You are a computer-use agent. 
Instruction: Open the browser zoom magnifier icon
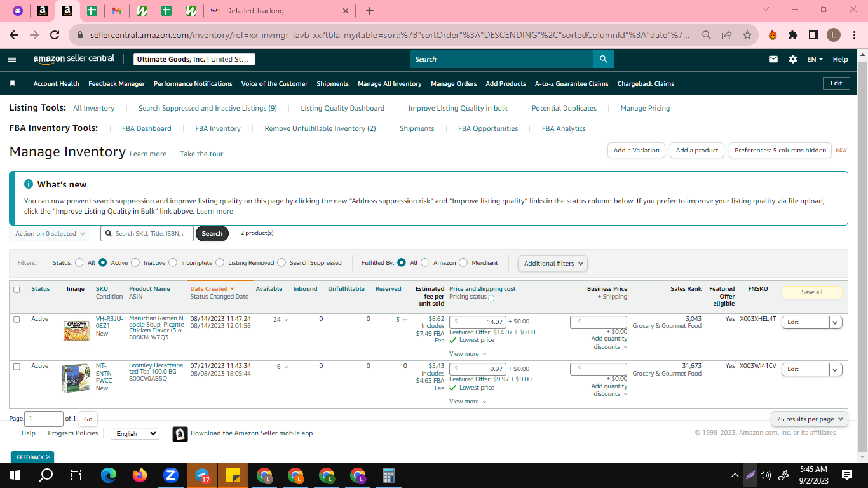(707, 36)
